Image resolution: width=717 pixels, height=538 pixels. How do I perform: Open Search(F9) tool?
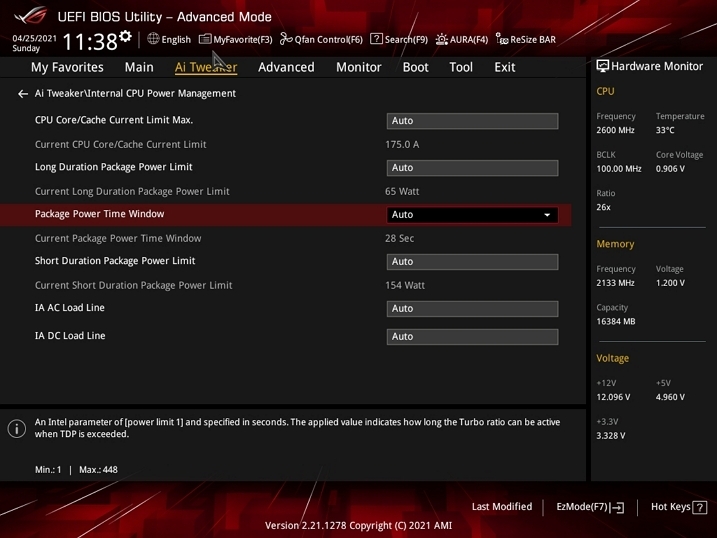pos(399,40)
